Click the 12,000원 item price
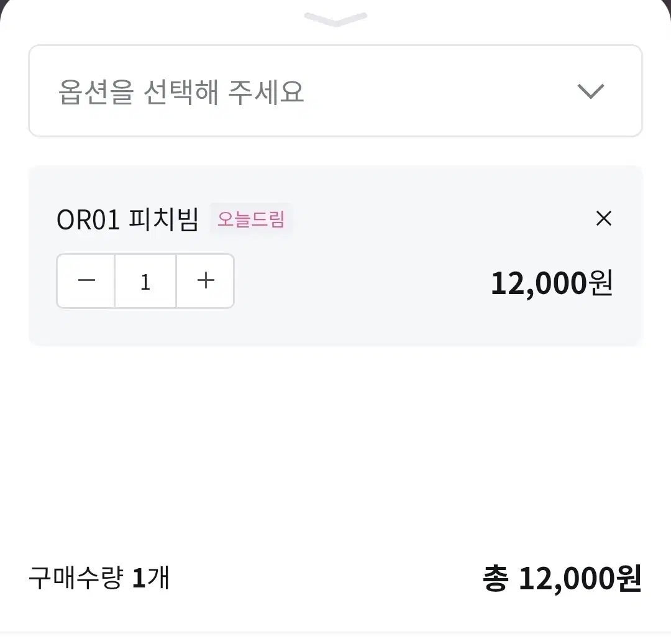 coord(552,283)
